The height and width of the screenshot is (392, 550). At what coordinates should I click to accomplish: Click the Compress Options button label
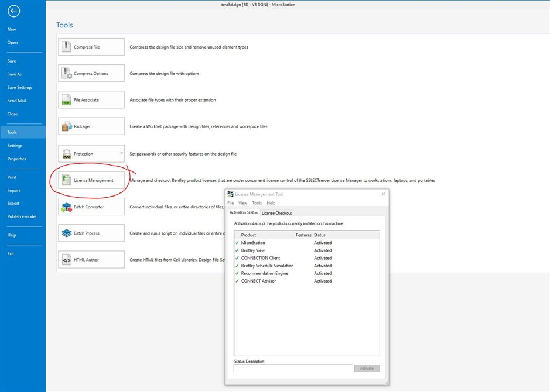91,74
